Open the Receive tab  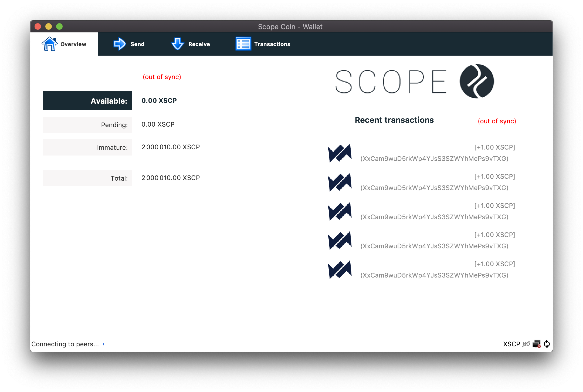tap(191, 44)
